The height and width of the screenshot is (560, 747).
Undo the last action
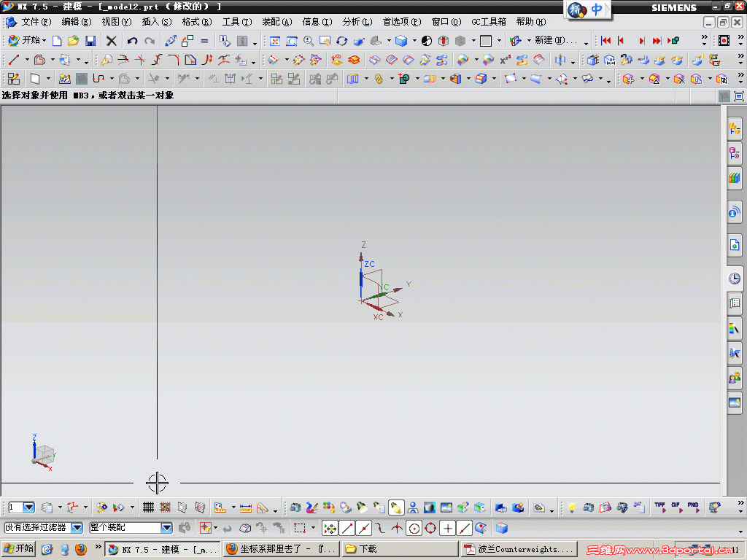tap(132, 41)
